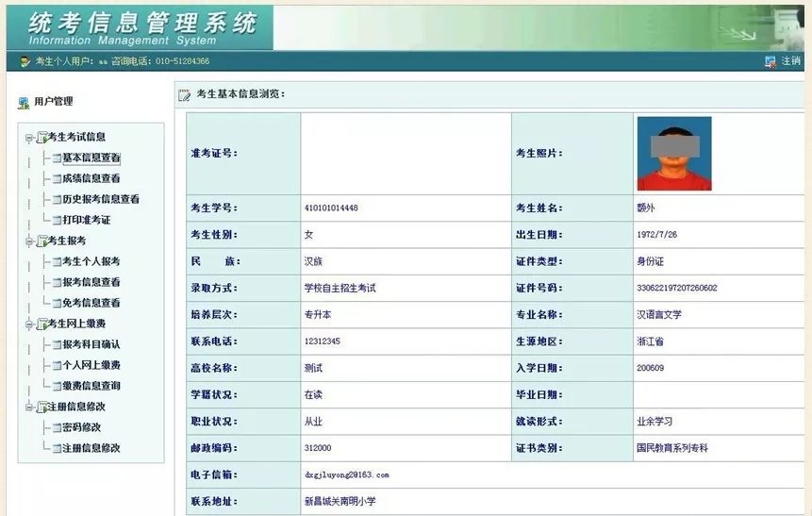This screenshot has height=516, width=812.
Task: Click the folder icon of 注册信息修改 group
Action: tap(41, 408)
